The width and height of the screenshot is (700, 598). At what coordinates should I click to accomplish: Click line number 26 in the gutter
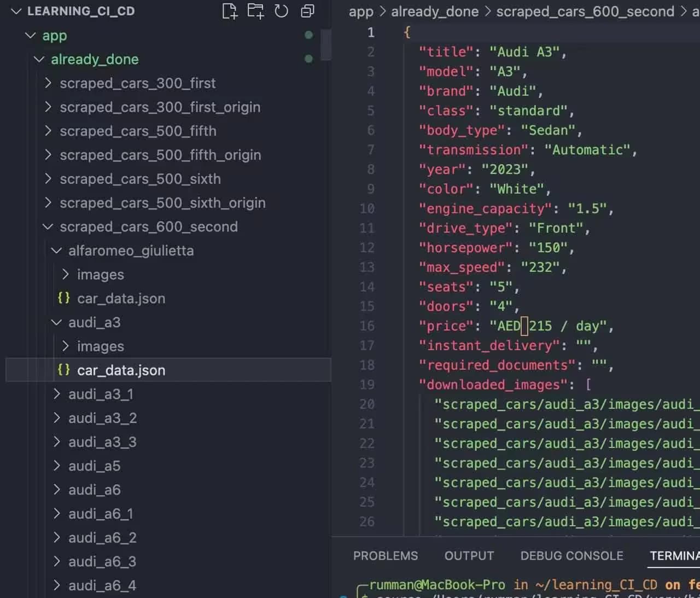tap(367, 522)
